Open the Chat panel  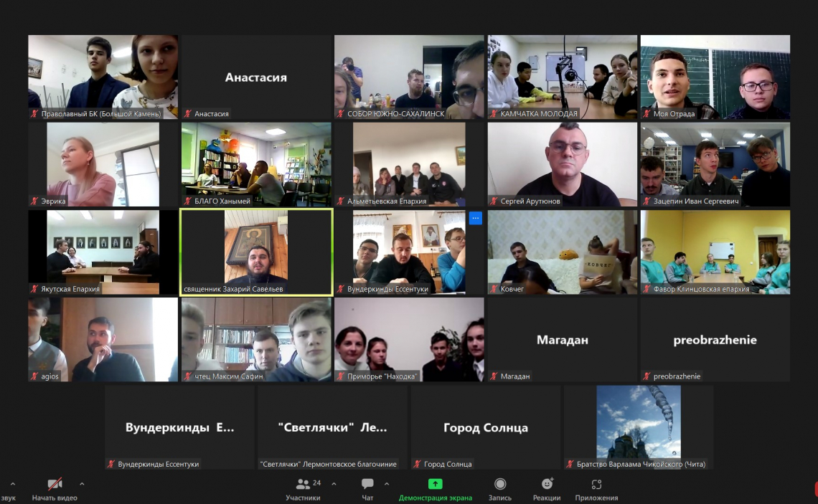[x=367, y=484]
